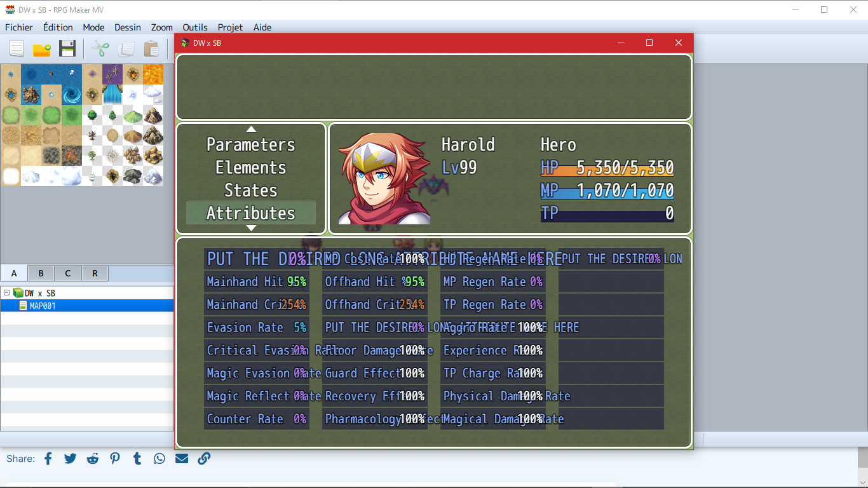Select the waterfall tile in the tileset
This screenshot has width=868, height=488.
click(112, 95)
